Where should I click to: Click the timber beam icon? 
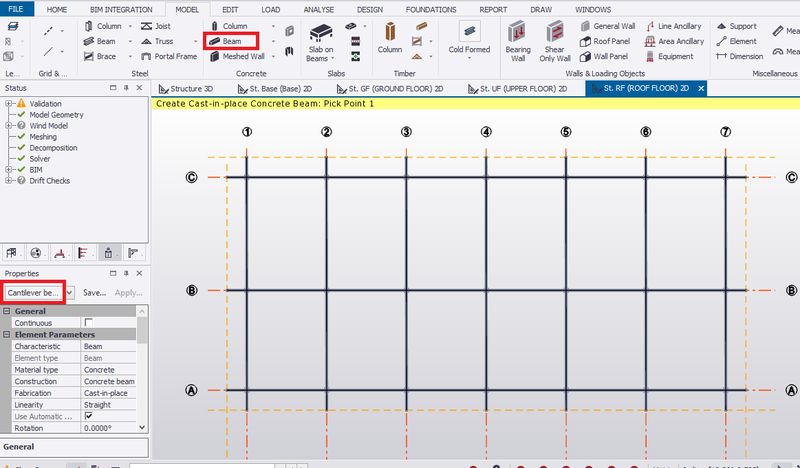pos(421,26)
